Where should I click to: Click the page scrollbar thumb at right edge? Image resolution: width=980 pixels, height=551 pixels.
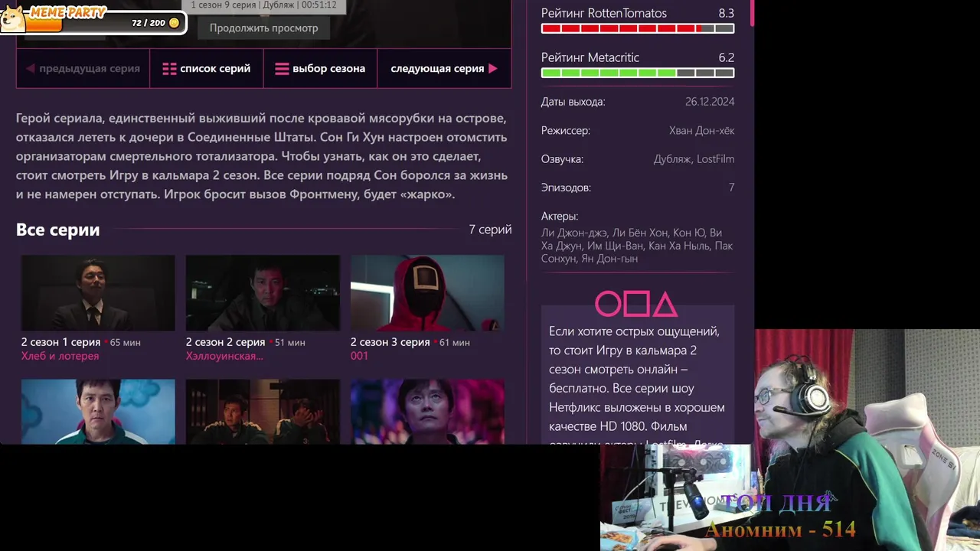(752, 12)
